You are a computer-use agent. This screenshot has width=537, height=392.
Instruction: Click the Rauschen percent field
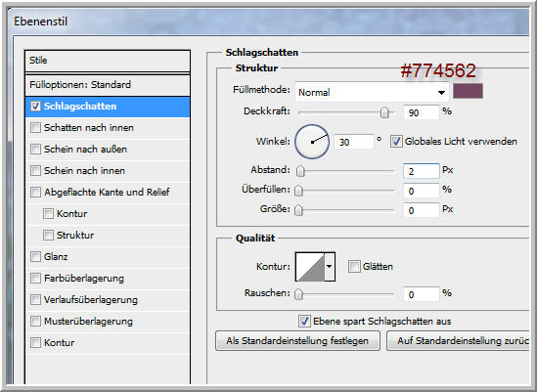click(421, 294)
